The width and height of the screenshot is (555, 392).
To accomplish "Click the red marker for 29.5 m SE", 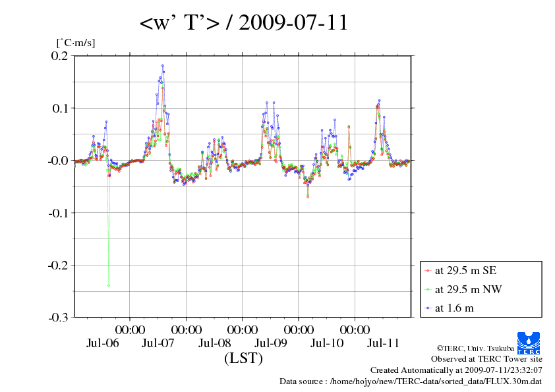I will tap(428, 271).
